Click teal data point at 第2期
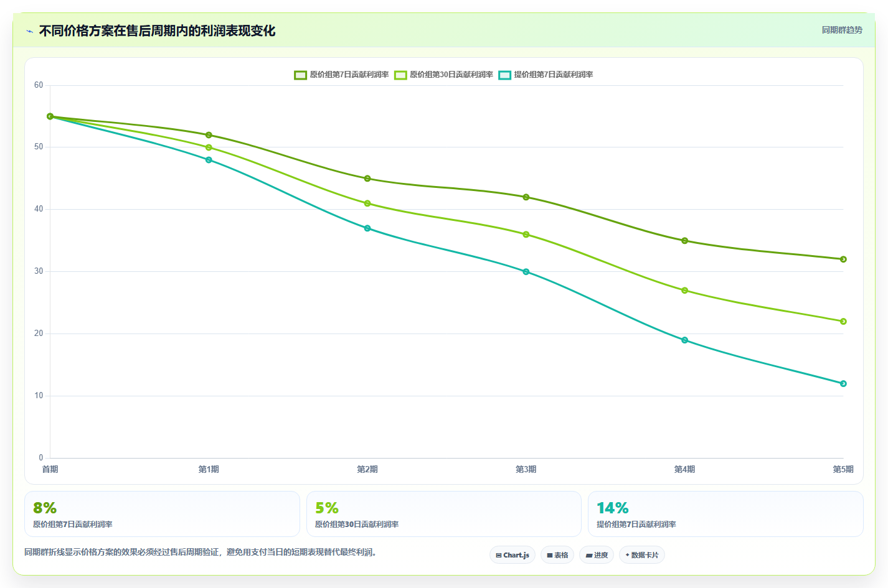This screenshot has width=888, height=588. point(367,228)
